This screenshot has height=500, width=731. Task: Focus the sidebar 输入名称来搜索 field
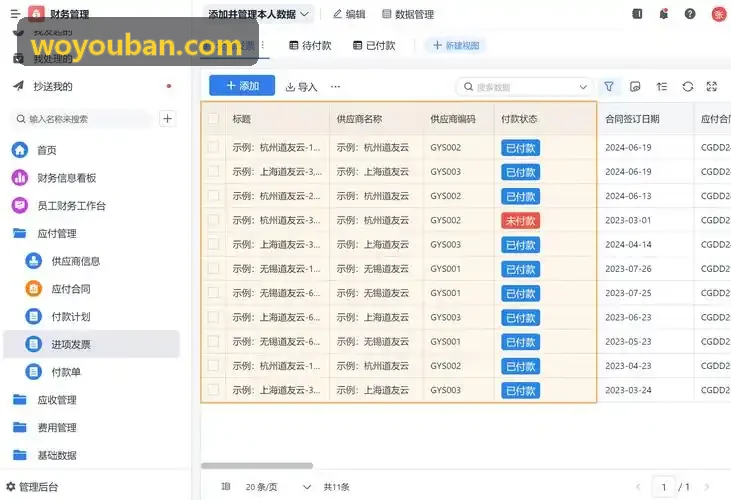(82, 119)
